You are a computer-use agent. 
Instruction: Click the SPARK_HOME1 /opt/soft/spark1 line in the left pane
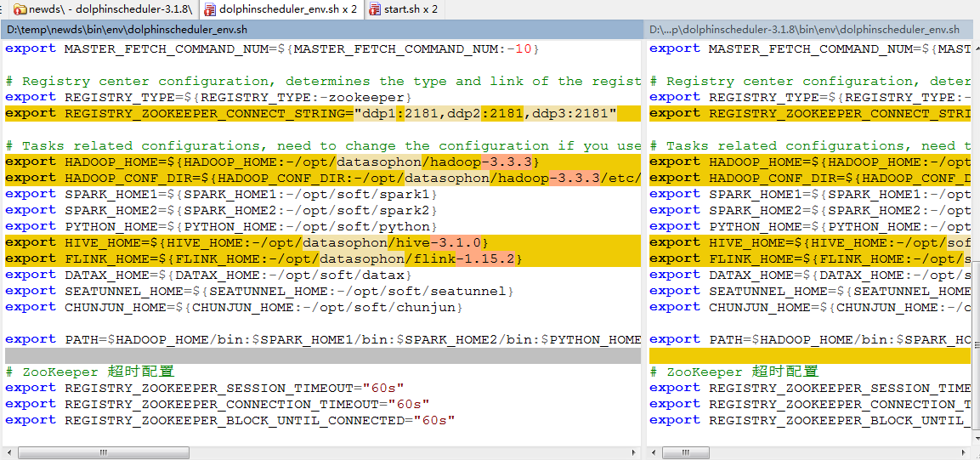222,195
